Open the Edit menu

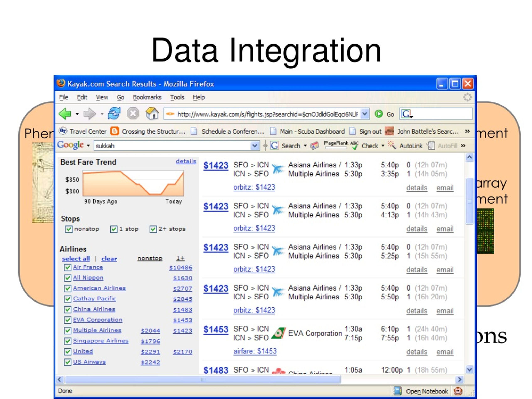82,97
